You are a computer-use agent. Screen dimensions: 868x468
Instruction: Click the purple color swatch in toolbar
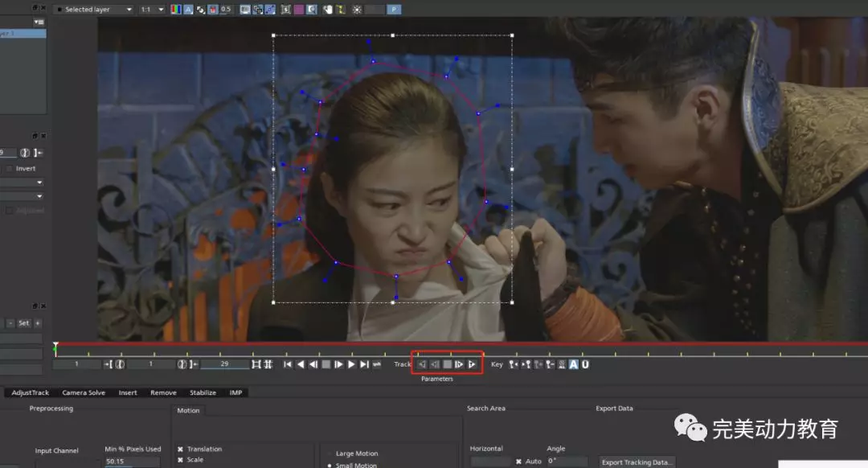(x=299, y=10)
